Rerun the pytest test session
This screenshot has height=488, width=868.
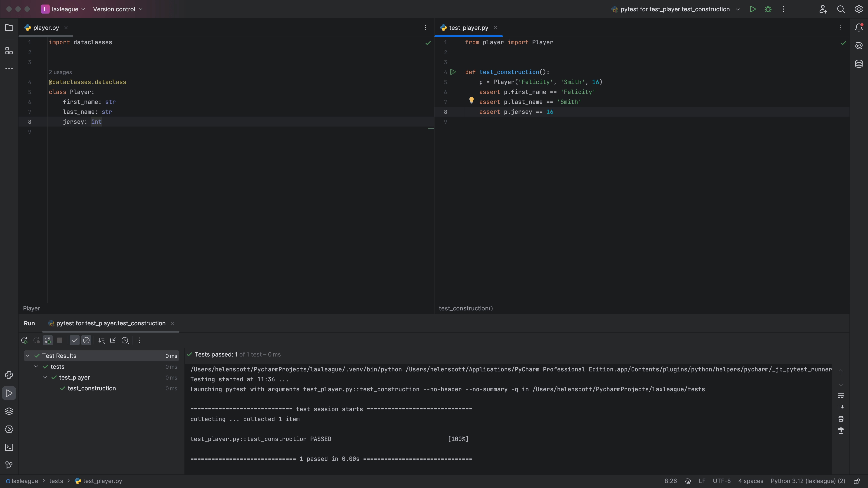tap(24, 340)
